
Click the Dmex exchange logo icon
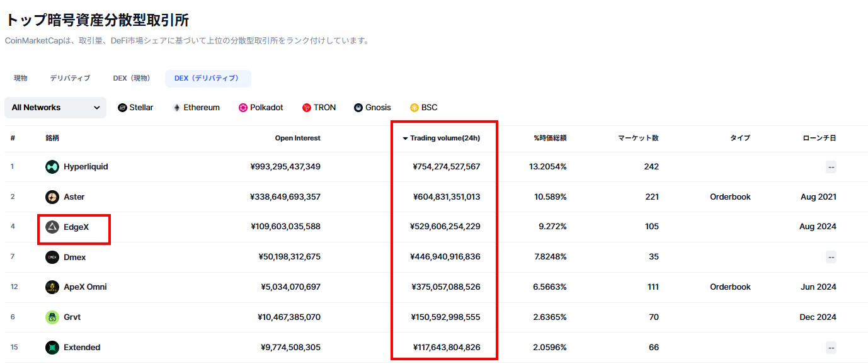[52, 257]
